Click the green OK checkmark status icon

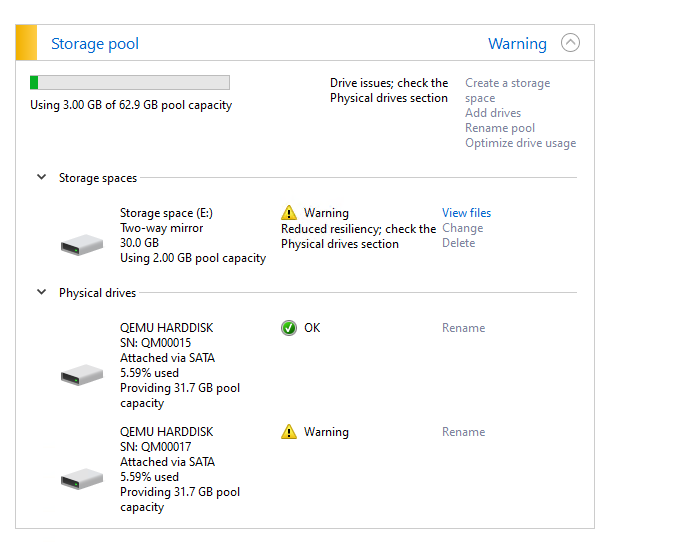(x=289, y=328)
